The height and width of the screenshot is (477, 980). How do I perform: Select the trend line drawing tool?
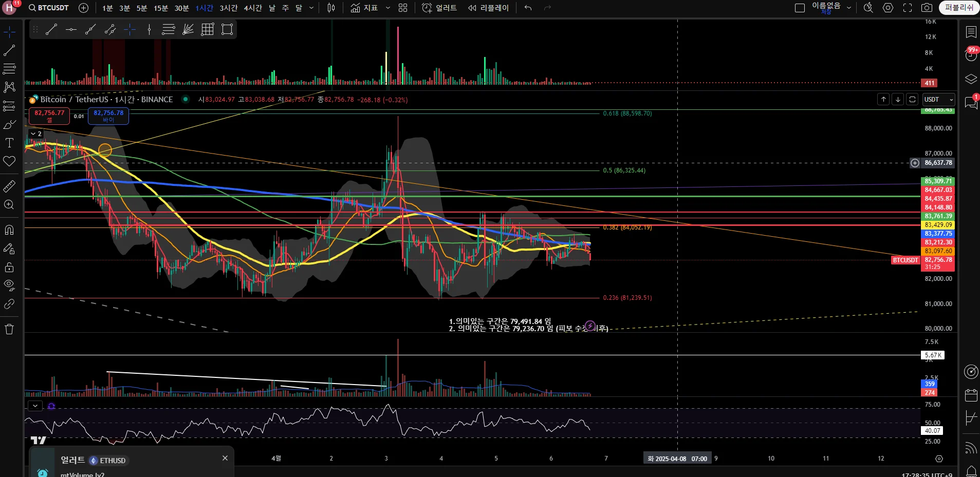point(9,50)
